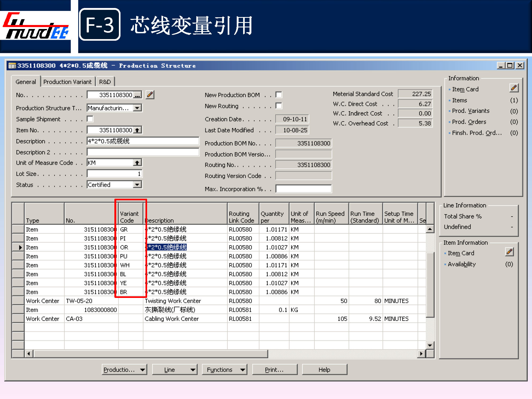Click pencil icon next to Information Item Card
The height and width of the screenshot is (399, 532).
tap(514, 88)
